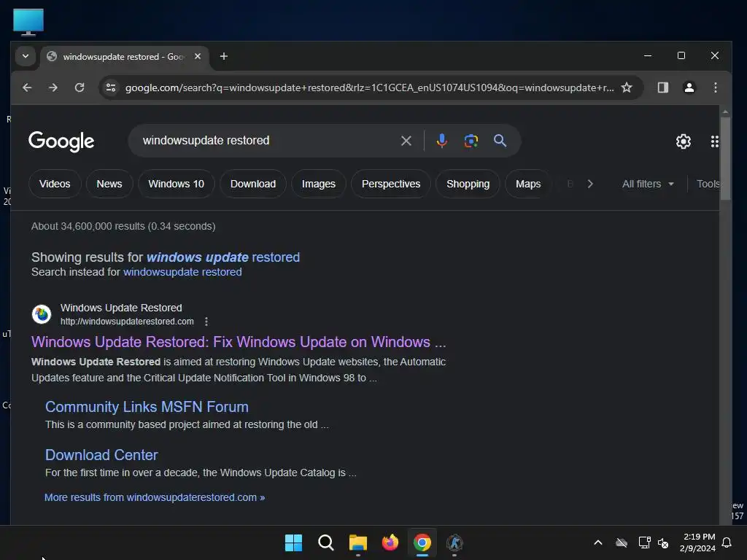Start voice search with microphone icon
This screenshot has width=747, height=560.
441,141
